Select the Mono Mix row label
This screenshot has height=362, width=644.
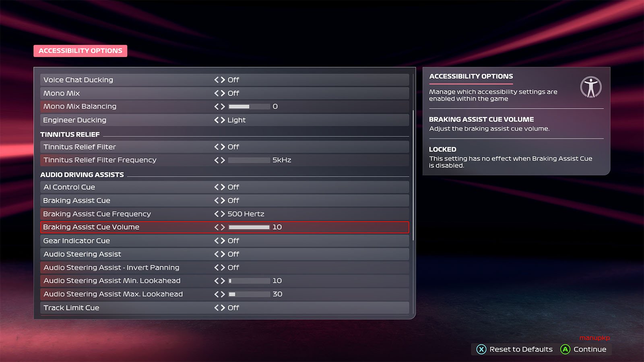(x=62, y=93)
